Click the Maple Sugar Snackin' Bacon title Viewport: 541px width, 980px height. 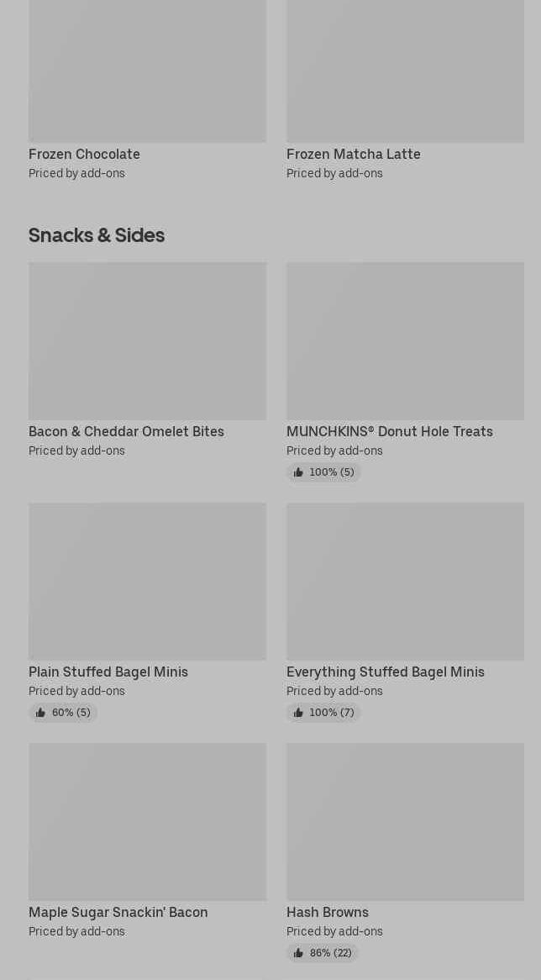(x=118, y=912)
